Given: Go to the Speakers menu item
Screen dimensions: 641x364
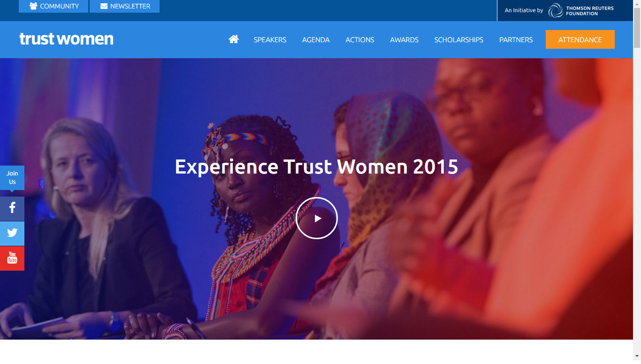Looking at the screenshot, I should point(270,40).
